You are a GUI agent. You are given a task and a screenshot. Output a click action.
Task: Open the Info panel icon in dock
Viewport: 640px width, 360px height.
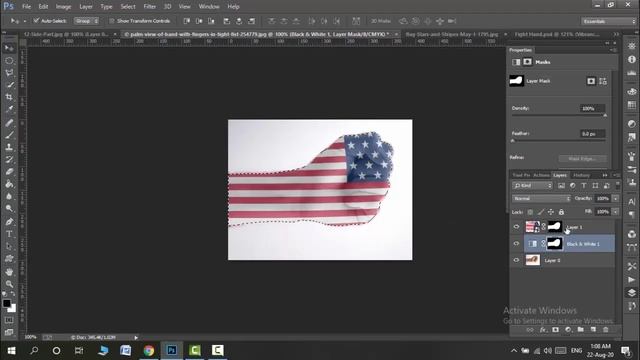pyautogui.click(x=632, y=60)
